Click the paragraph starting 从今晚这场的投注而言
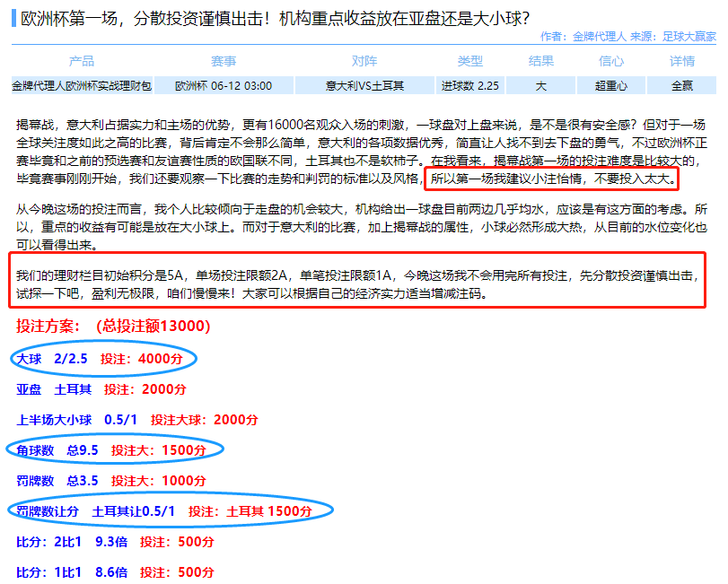Image resolution: width=728 pixels, height=584 pixels. coord(362,227)
